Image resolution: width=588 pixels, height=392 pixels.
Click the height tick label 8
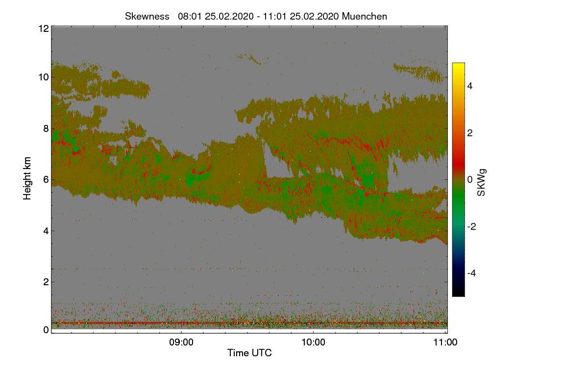click(46, 128)
